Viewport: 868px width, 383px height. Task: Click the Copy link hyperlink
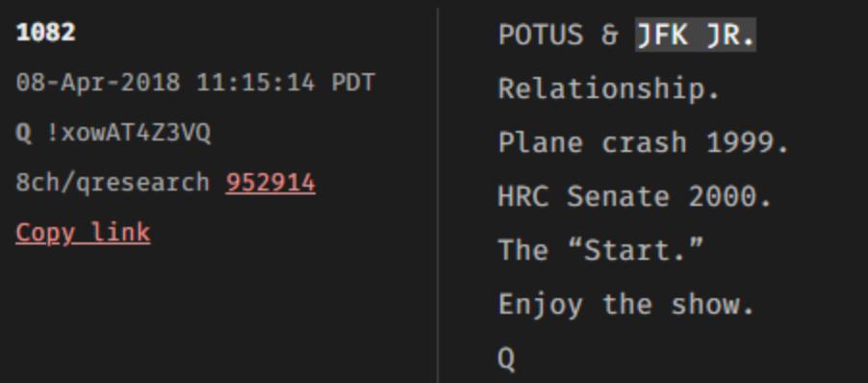point(83,233)
